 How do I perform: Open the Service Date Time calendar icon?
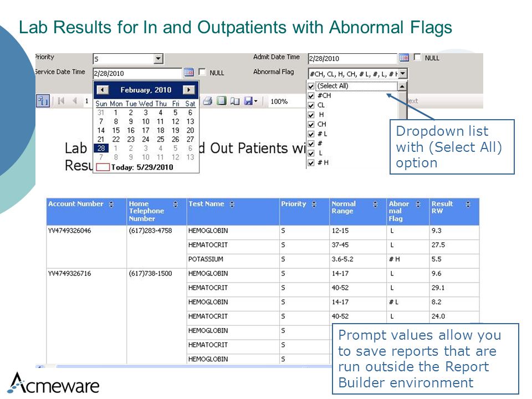tap(188, 72)
